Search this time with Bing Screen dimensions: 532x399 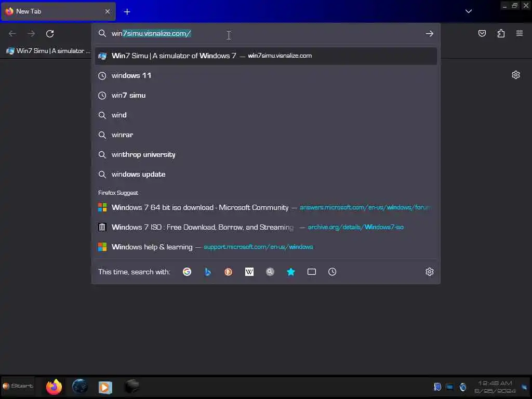pyautogui.click(x=208, y=272)
